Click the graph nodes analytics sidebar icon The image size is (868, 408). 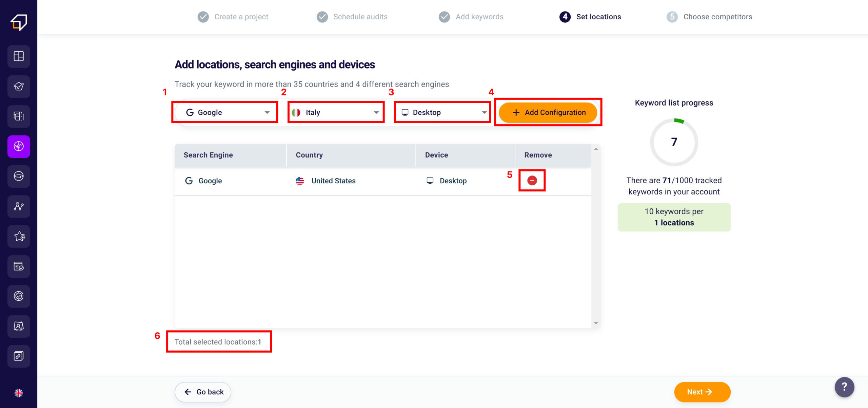(19, 206)
